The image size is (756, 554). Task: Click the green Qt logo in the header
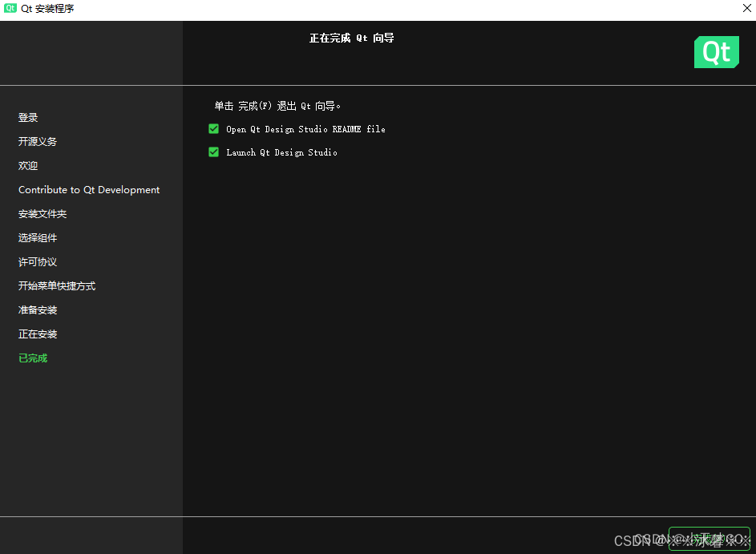click(x=717, y=52)
